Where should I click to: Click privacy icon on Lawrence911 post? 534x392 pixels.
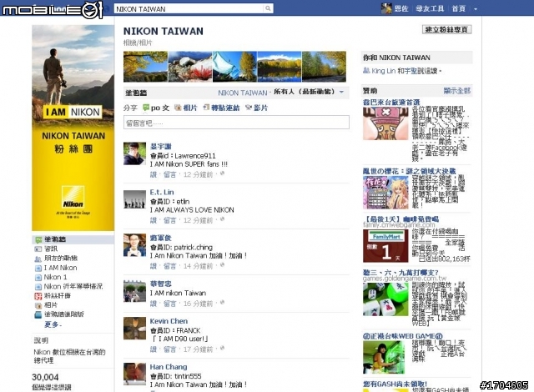222,173
